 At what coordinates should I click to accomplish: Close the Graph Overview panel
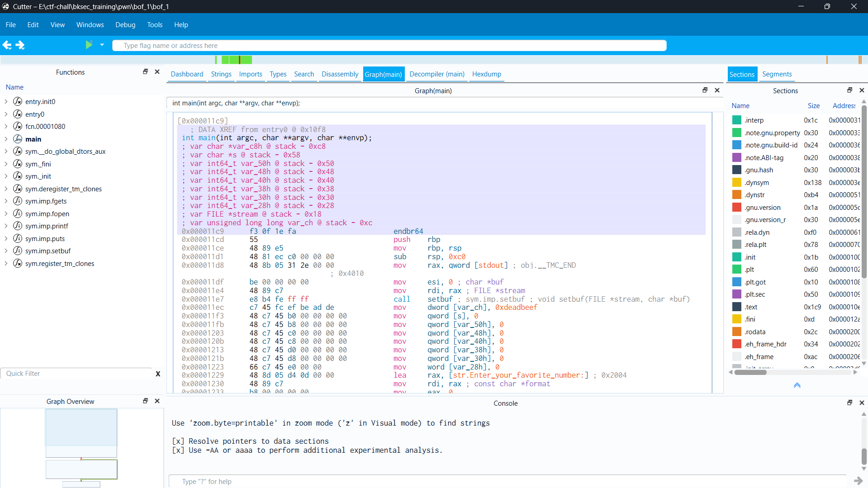click(157, 401)
